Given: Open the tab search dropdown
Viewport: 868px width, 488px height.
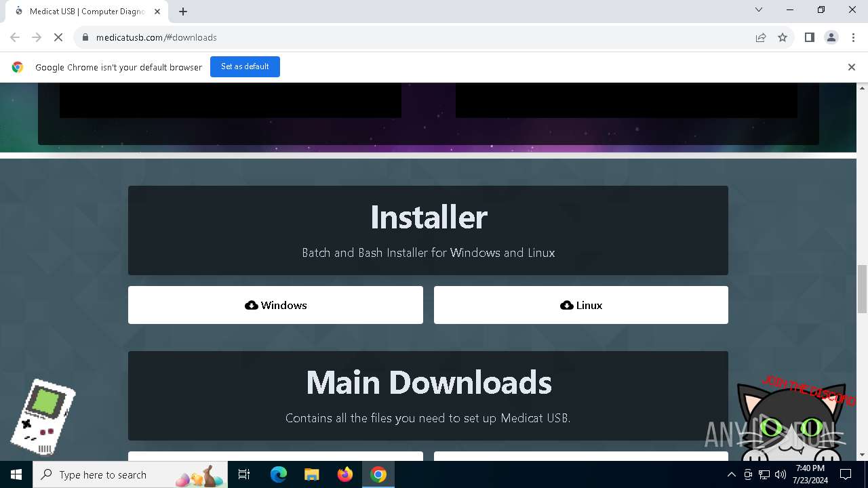Looking at the screenshot, I should [x=759, y=10].
